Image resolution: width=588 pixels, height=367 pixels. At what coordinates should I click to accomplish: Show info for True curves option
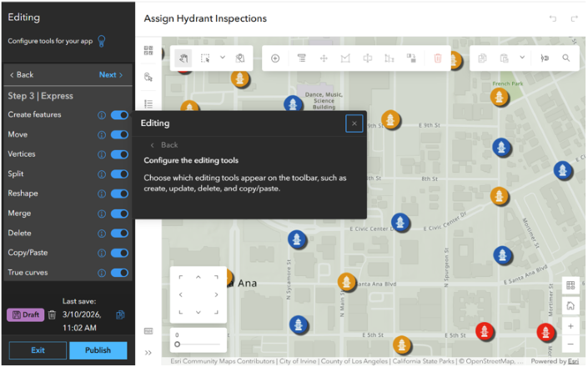pyautogui.click(x=102, y=273)
